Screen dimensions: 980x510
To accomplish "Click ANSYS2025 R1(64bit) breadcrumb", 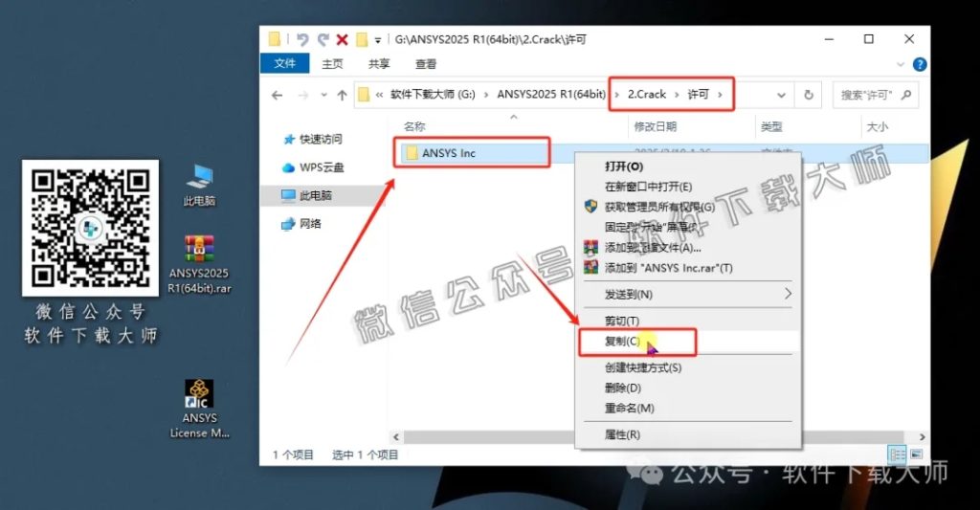I will click(x=551, y=95).
